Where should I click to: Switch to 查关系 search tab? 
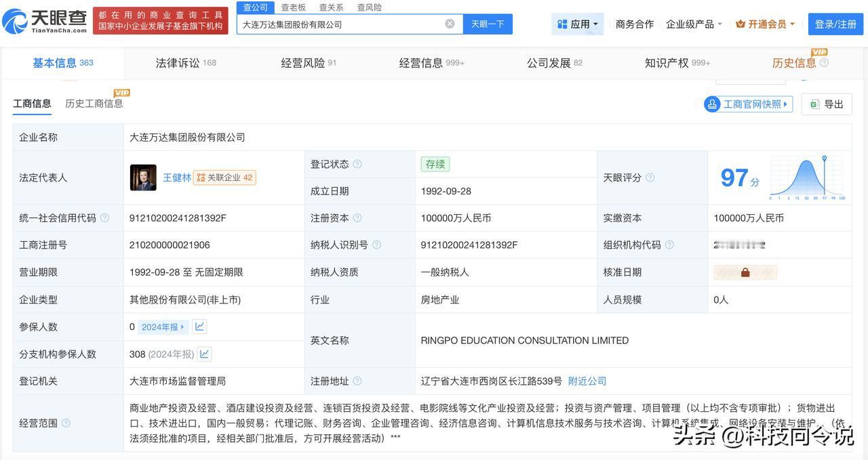331,7
